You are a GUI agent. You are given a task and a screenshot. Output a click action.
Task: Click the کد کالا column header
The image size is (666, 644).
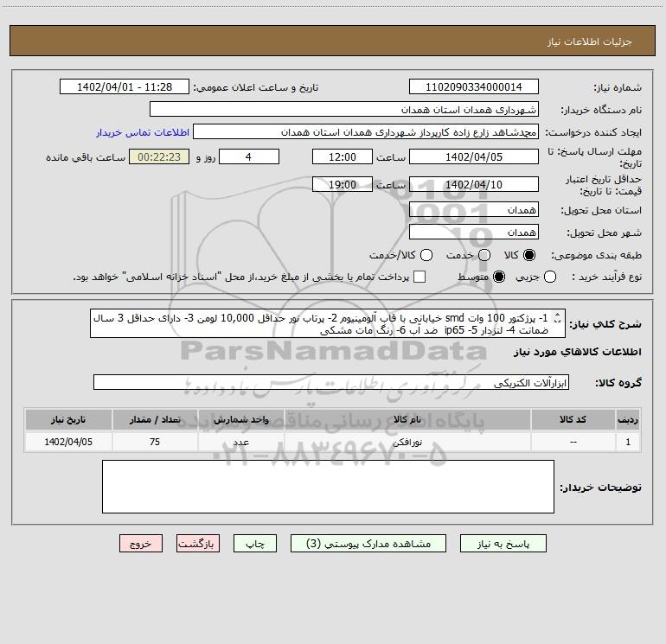point(573,420)
